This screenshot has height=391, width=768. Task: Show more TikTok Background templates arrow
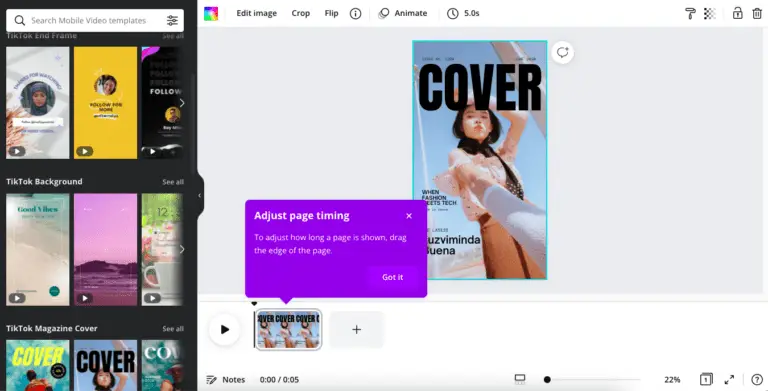point(182,249)
